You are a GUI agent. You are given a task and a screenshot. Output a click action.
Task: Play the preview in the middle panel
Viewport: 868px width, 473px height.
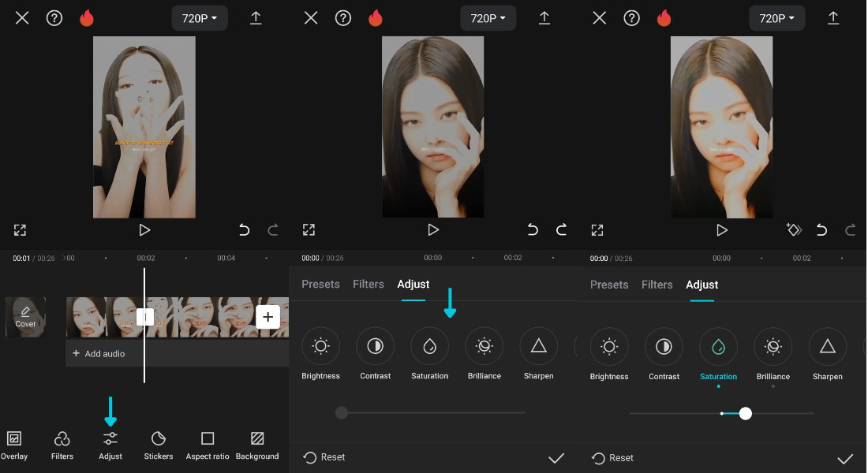click(433, 230)
